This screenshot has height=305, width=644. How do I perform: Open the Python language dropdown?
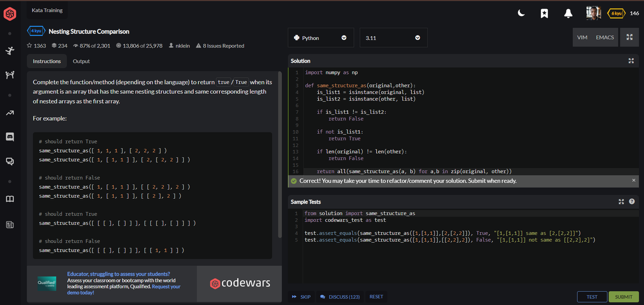point(321,38)
